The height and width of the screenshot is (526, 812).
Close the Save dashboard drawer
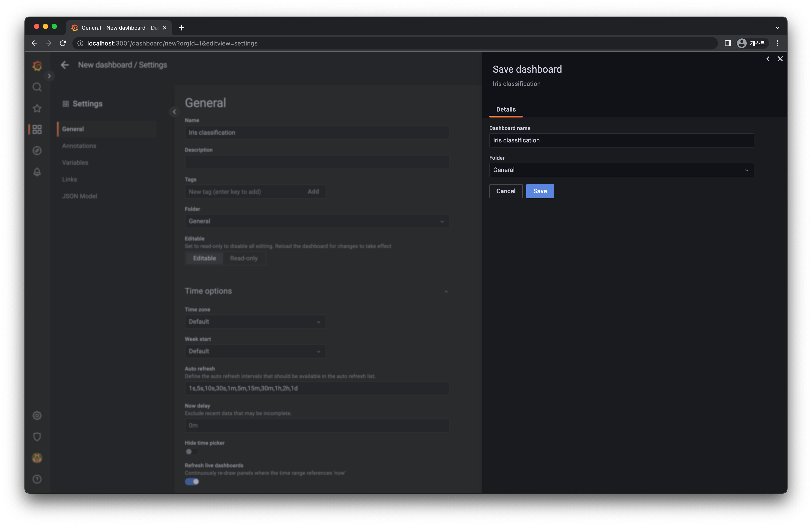[780, 59]
